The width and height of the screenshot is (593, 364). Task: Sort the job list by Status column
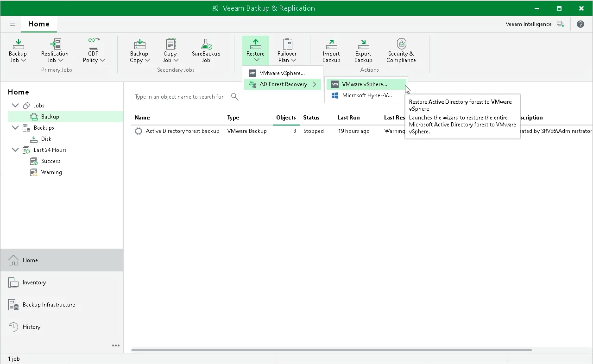311,118
